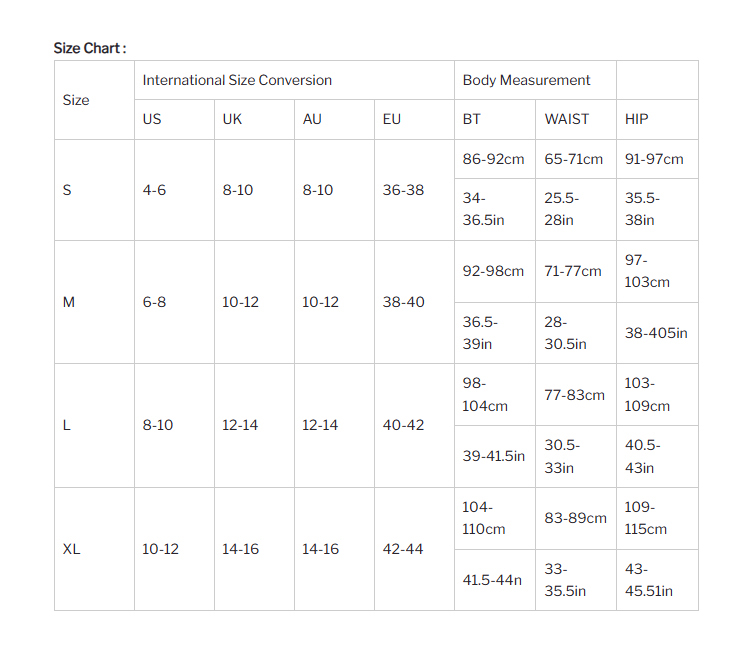The width and height of the screenshot is (750, 658).
Task: Select the '43-45.51in' hip cell
Action: 649,580
